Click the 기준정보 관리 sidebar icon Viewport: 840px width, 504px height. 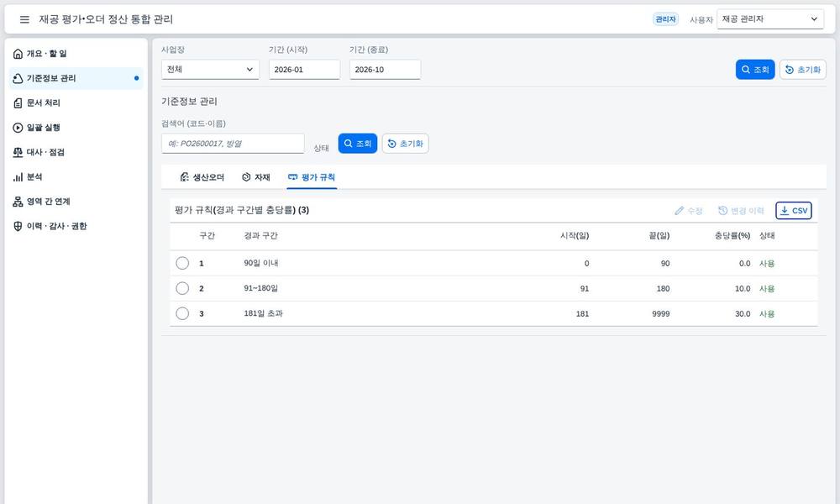[x=18, y=78]
